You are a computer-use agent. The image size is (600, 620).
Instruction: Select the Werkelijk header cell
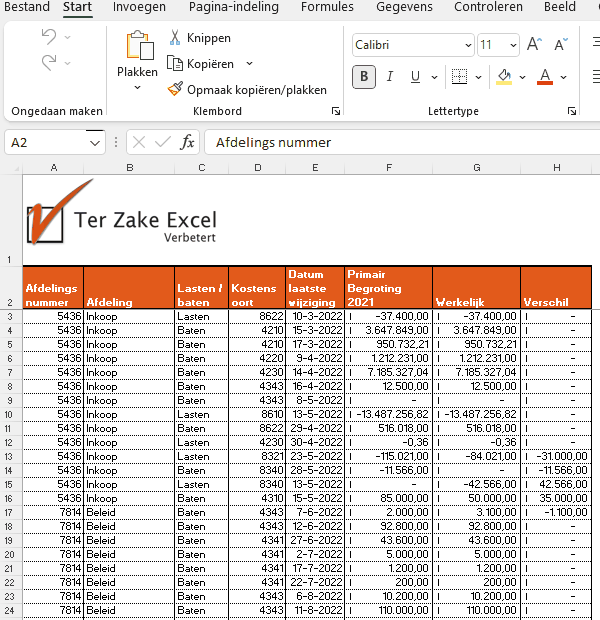[477, 287]
